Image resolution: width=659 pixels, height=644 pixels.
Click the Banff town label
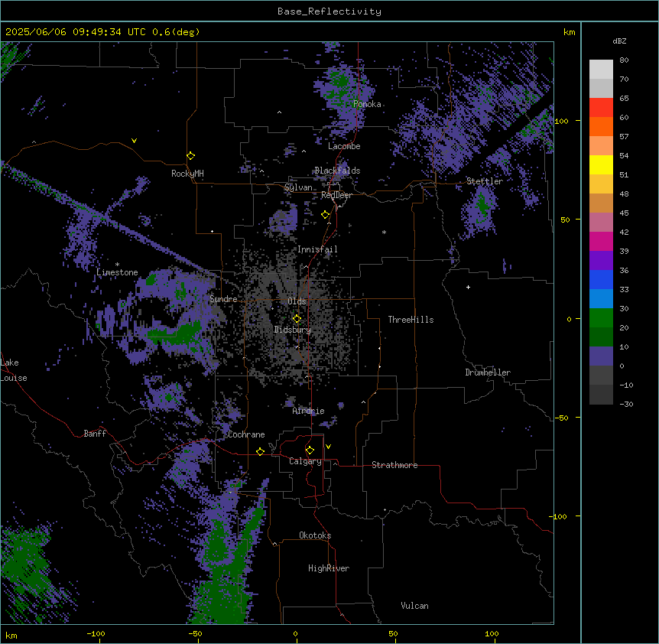point(95,434)
